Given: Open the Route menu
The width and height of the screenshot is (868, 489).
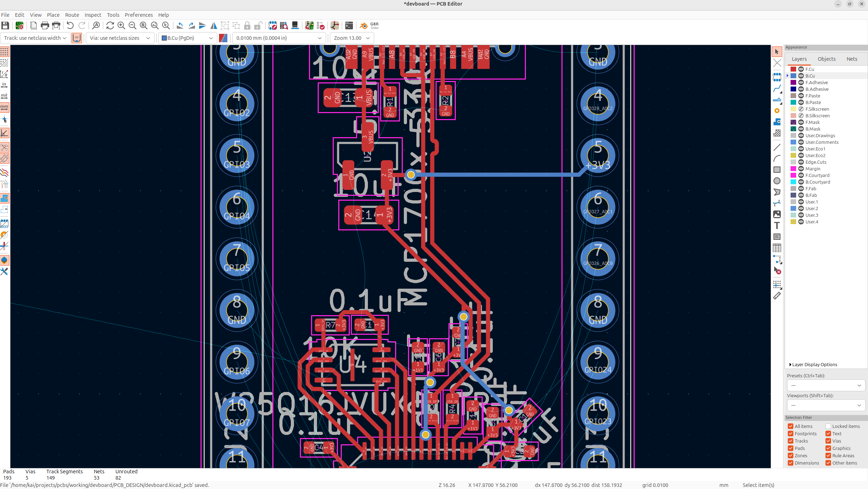Looking at the screenshot, I should coord(72,15).
